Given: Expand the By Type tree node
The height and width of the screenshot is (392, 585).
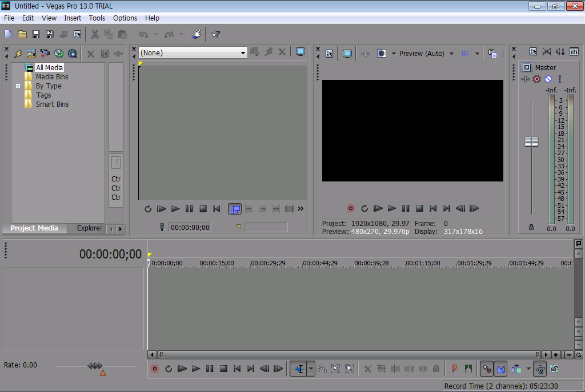Looking at the screenshot, I should click(x=18, y=86).
